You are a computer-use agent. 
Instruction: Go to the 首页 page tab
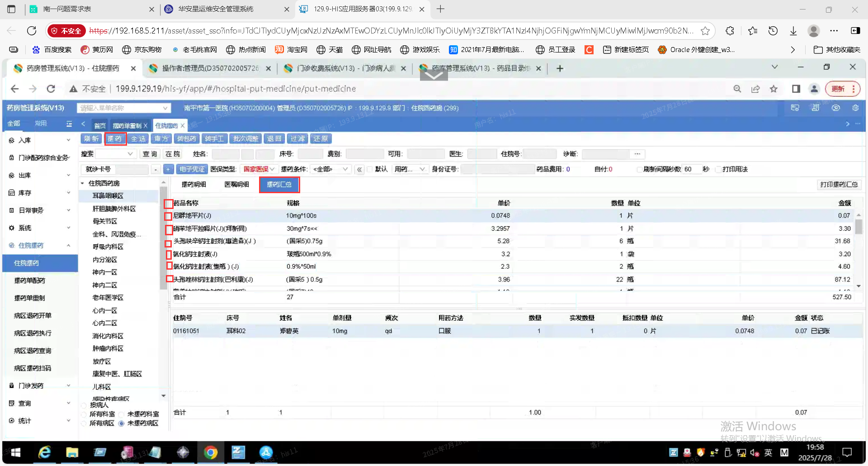tap(99, 126)
